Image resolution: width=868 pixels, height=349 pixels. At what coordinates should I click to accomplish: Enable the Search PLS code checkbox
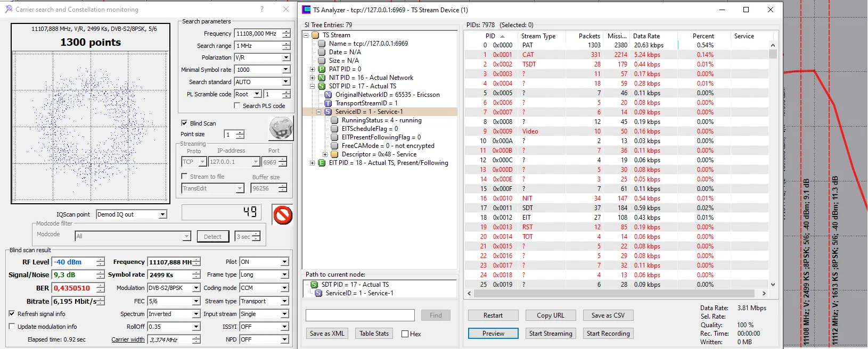[238, 106]
